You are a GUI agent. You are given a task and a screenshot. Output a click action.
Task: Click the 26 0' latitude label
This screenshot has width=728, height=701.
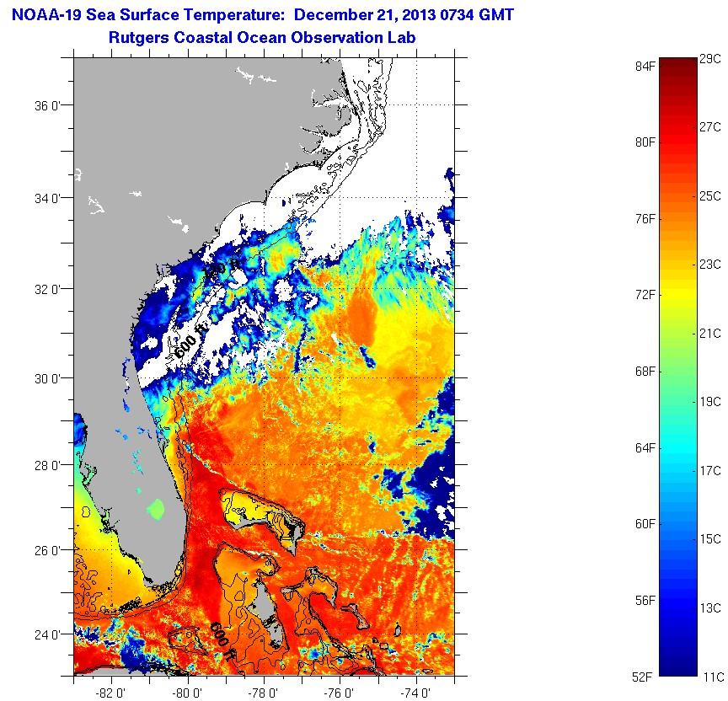tap(47, 551)
